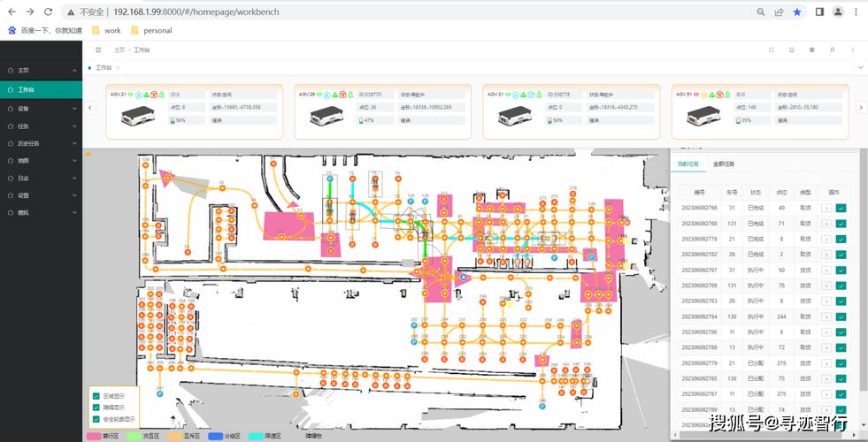868x442 pixels.
Task: Expand the last sidebar menu, below 设置
Action: pyautogui.click(x=41, y=212)
